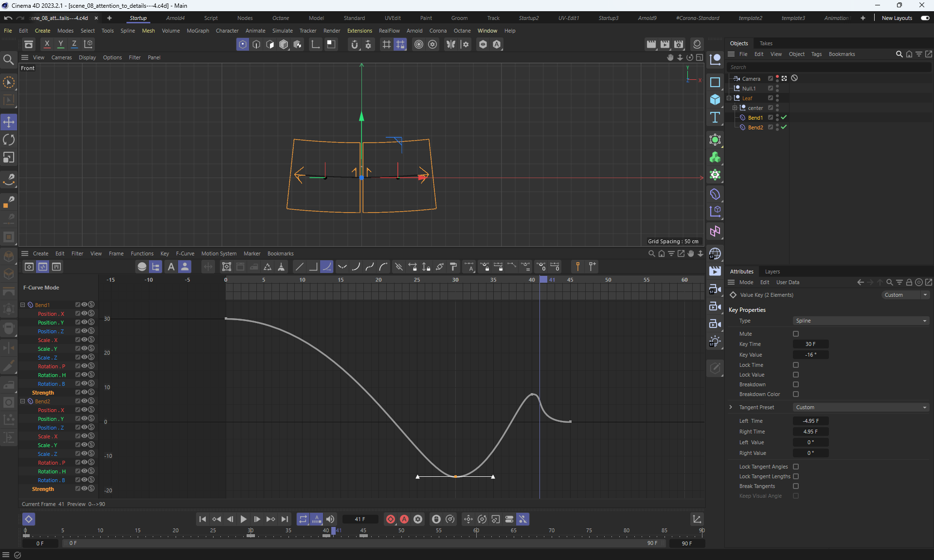Enable Autokeying button in timeline
The height and width of the screenshot is (560, 934).
click(404, 519)
